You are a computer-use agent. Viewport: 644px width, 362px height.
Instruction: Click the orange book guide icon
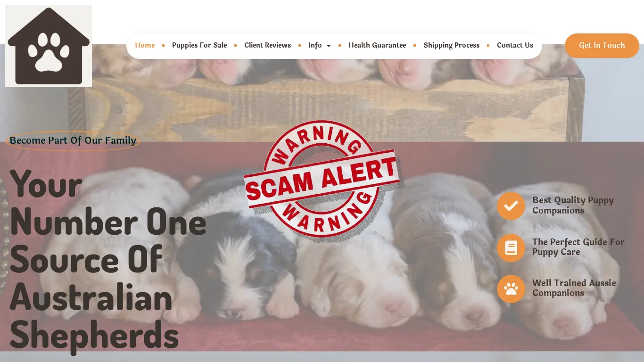(x=511, y=248)
